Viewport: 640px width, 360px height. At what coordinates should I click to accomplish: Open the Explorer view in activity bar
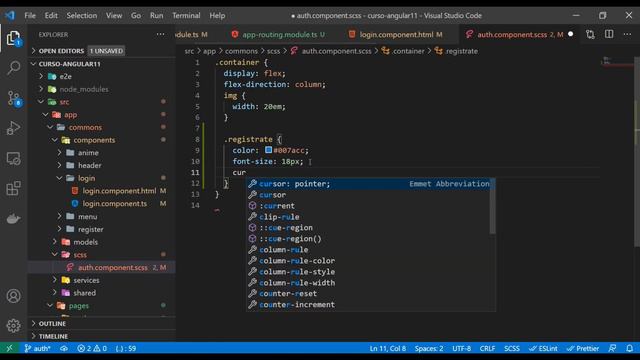pyautogui.click(x=13, y=38)
